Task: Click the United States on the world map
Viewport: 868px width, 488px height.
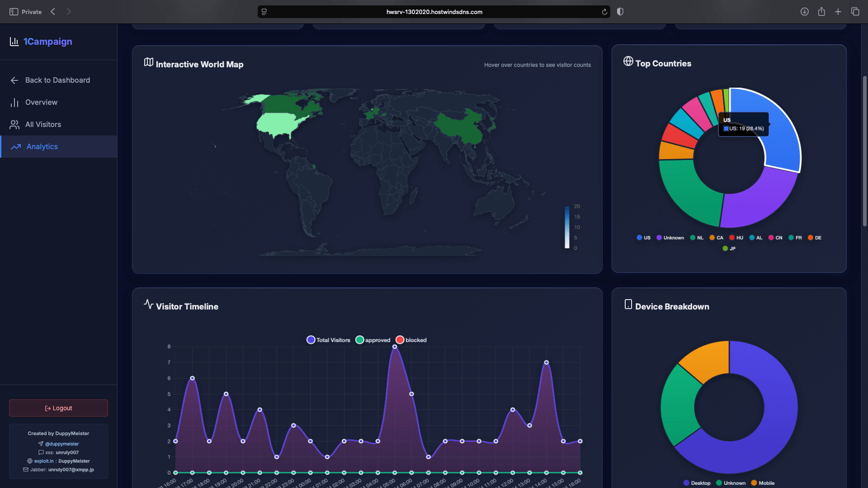Action: pyautogui.click(x=277, y=124)
